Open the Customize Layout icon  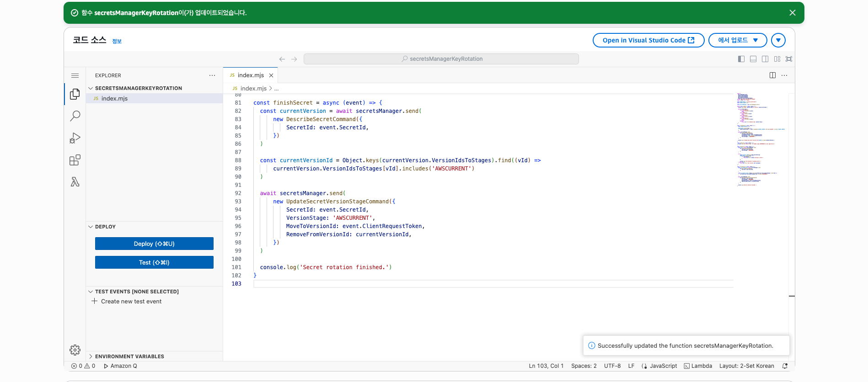[x=777, y=59]
